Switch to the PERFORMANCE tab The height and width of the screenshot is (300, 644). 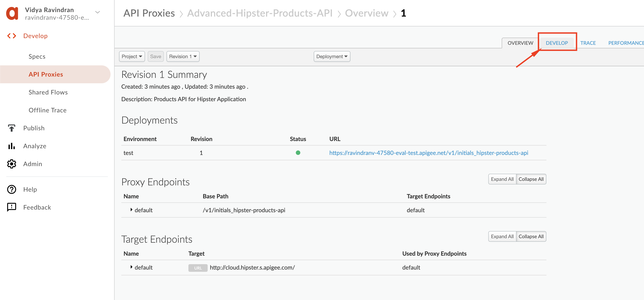(x=626, y=43)
